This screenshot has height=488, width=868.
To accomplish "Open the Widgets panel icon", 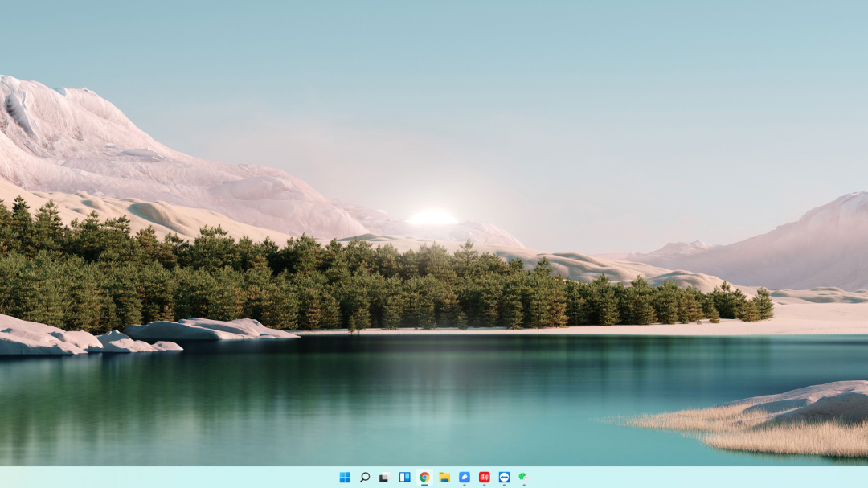I will pyautogui.click(x=404, y=477).
